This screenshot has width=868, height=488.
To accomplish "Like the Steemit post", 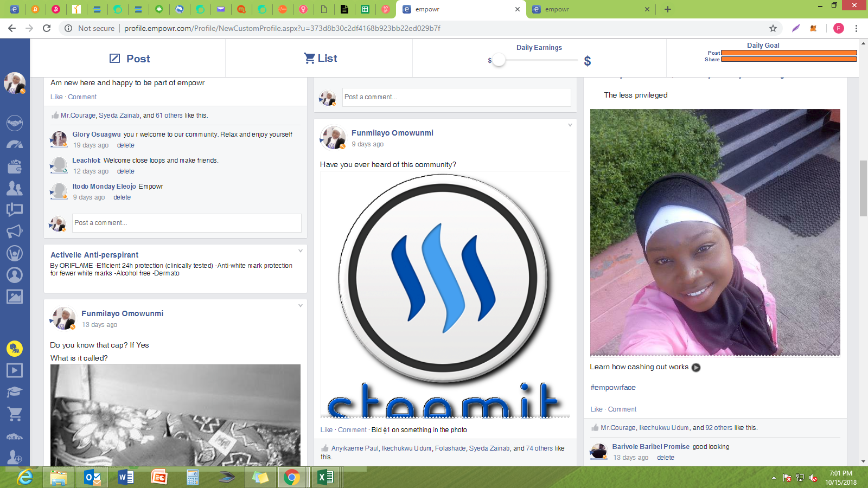I will [x=327, y=430].
